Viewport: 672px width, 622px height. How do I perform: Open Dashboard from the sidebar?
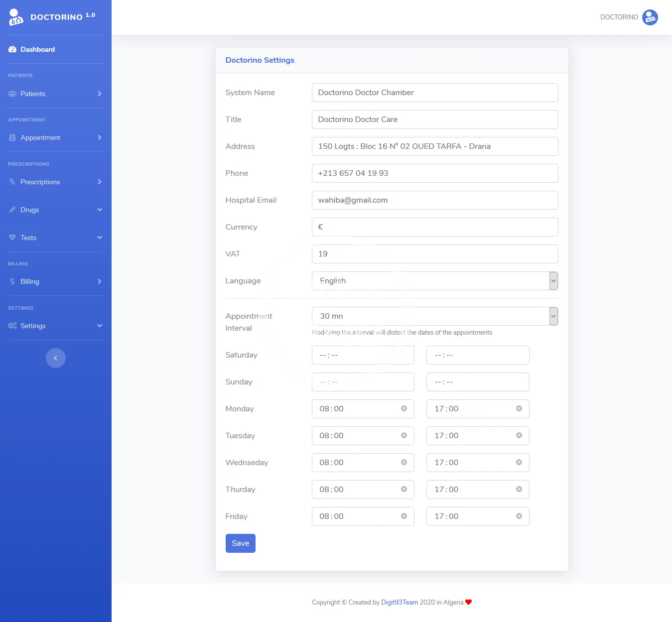click(x=37, y=49)
